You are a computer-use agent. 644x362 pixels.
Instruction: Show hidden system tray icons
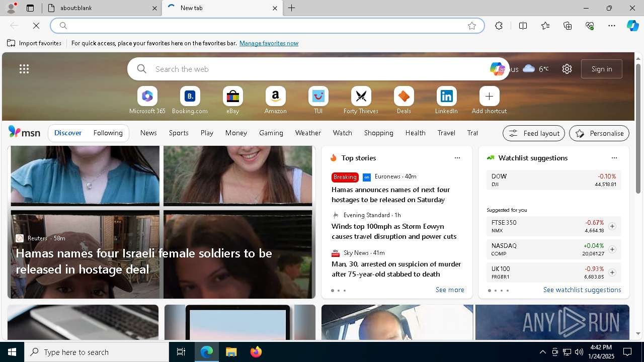(542, 352)
